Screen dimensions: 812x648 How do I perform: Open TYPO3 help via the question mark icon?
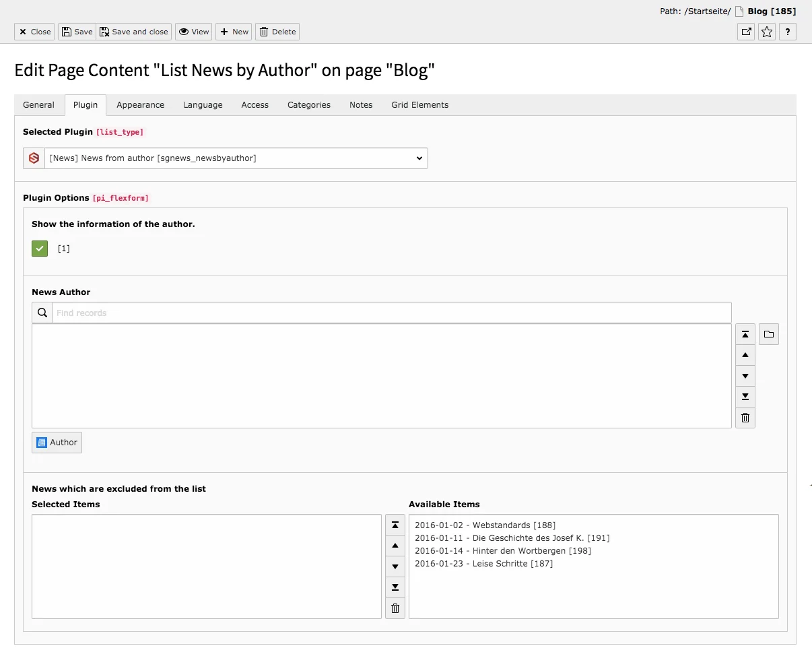(787, 32)
